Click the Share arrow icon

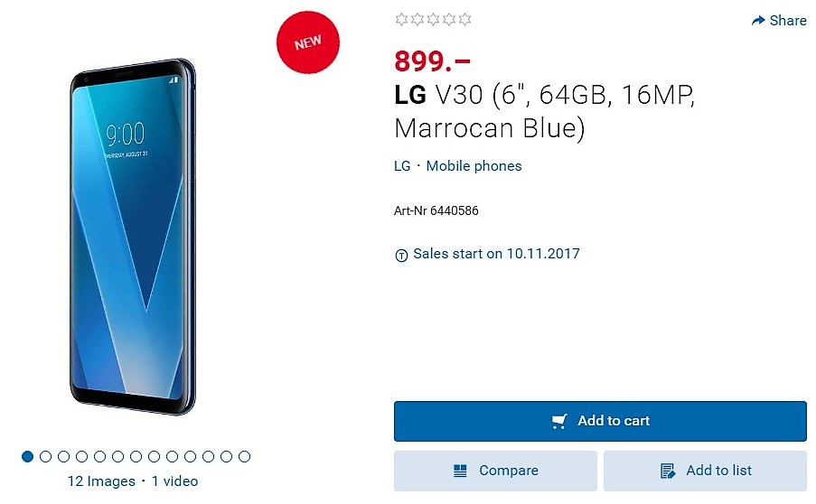tap(758, 20)
